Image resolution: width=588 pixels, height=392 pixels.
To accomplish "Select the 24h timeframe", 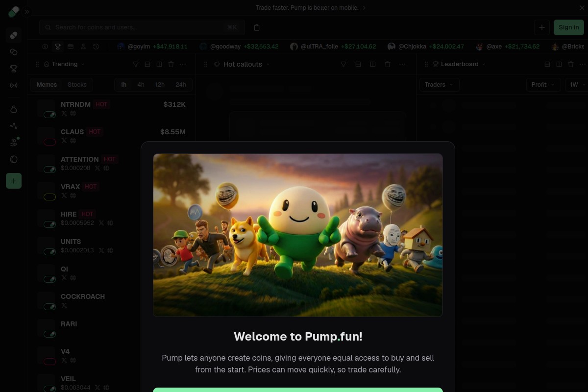I will click(181, 85).
